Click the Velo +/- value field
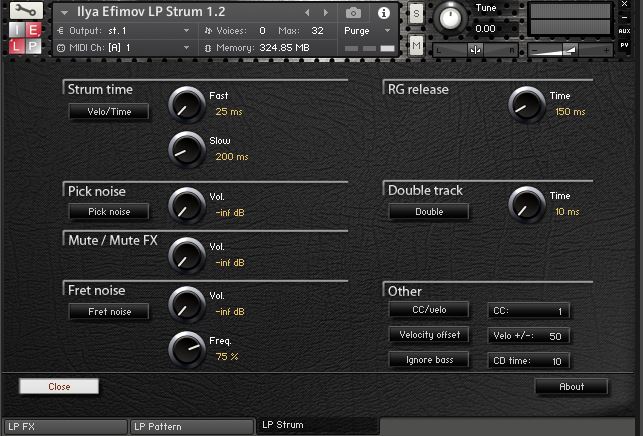 coord(528,336)
